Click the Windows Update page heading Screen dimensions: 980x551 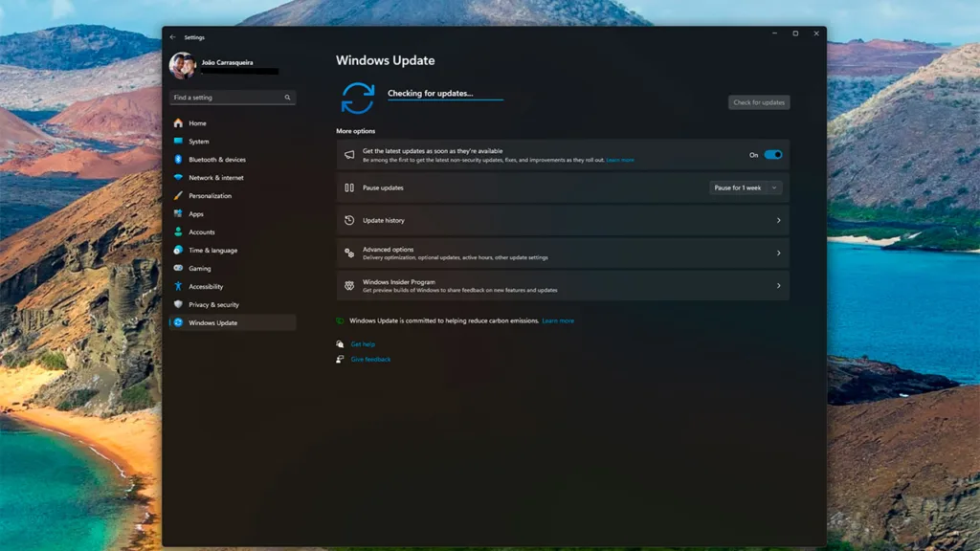(385, 60)
